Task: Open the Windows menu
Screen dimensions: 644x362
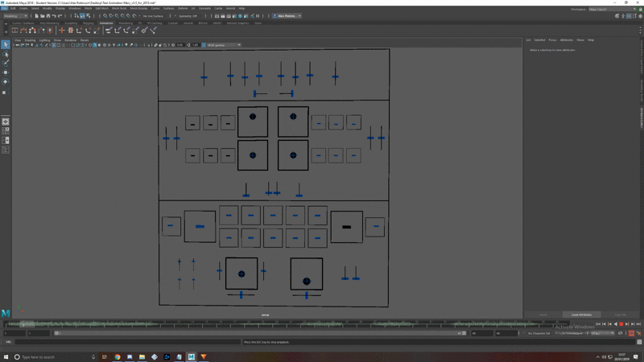Action: tap(74, 8)
